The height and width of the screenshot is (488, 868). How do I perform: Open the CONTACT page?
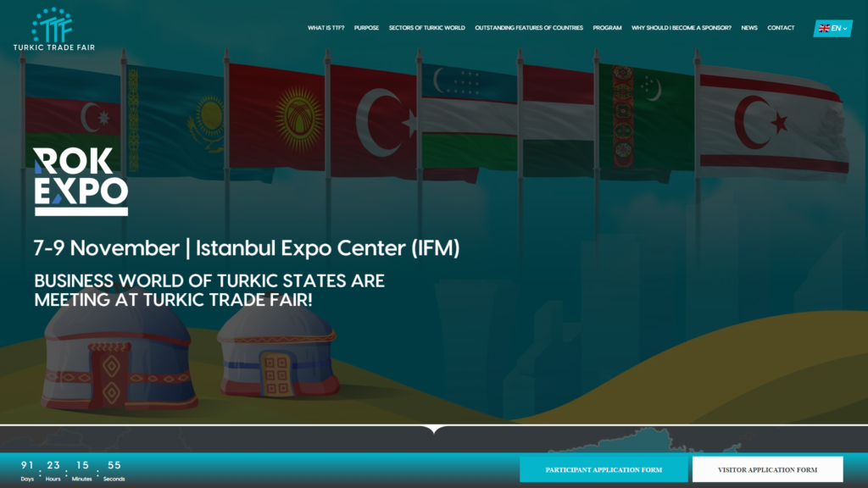(781, 28)
